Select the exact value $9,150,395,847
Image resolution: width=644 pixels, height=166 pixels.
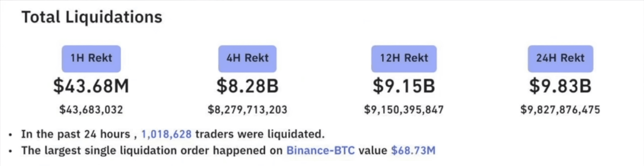click(404, 110)
